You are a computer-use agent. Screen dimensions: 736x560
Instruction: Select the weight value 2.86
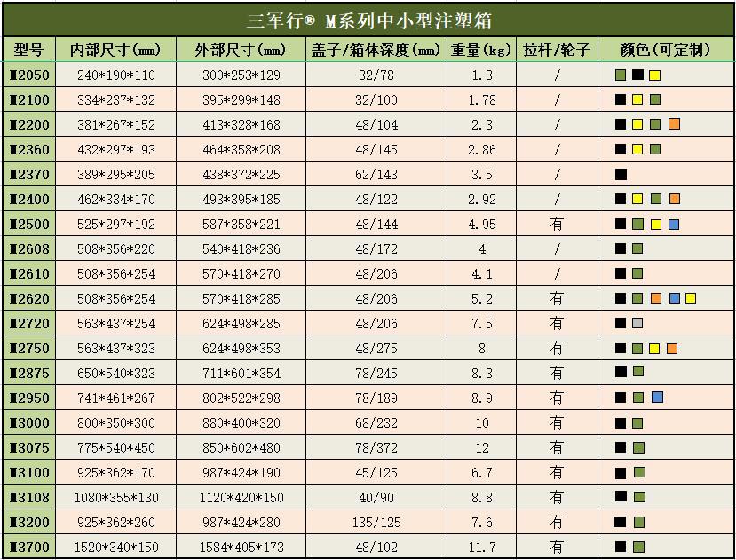[x=481, y=150]
